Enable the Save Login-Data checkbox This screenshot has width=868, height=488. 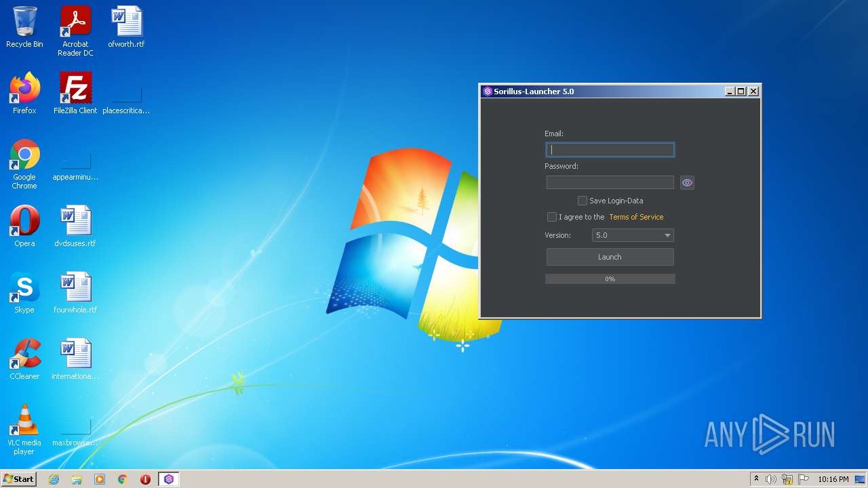(582, 201)
